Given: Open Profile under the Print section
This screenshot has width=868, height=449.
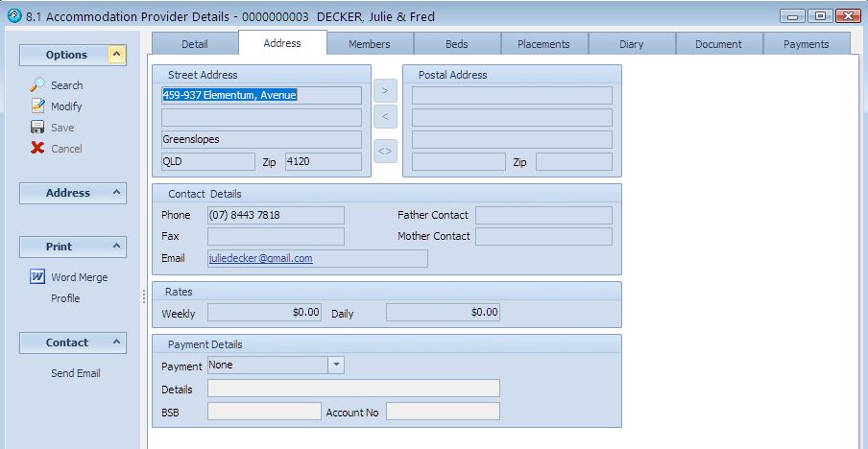Looking at the screenshot, I should pyautogui.click(x=65, y=298).
